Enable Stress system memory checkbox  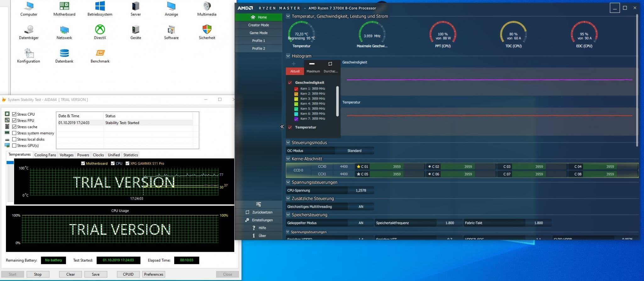(x=14, y=133)
